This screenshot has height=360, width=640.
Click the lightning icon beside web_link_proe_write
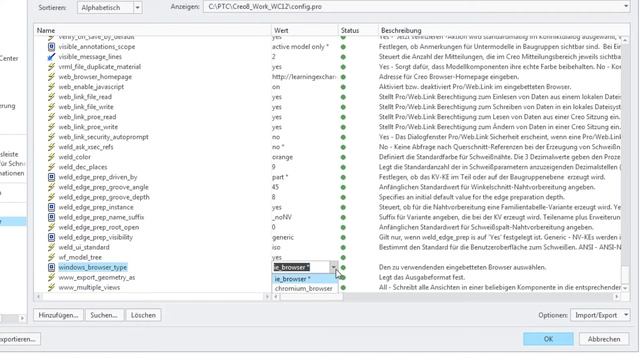point(51,127)
